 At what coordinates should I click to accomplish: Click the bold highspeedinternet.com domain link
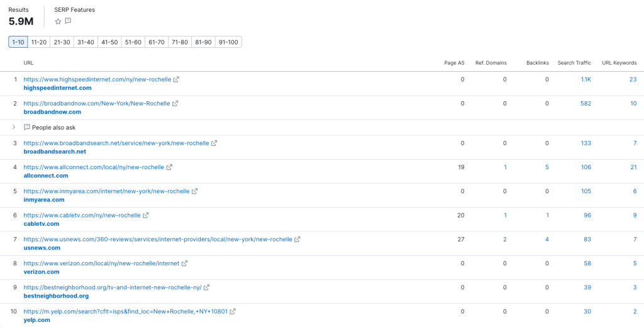tap(57, 88)
